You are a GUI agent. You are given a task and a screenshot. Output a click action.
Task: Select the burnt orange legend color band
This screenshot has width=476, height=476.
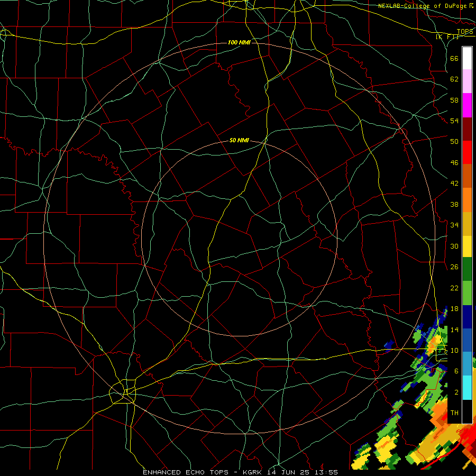pos(467,176)
